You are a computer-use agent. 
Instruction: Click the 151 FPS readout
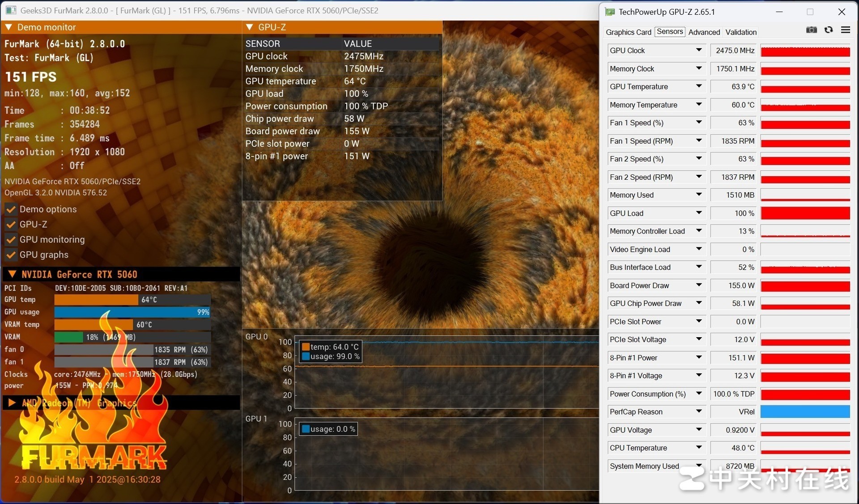(31, 77)
